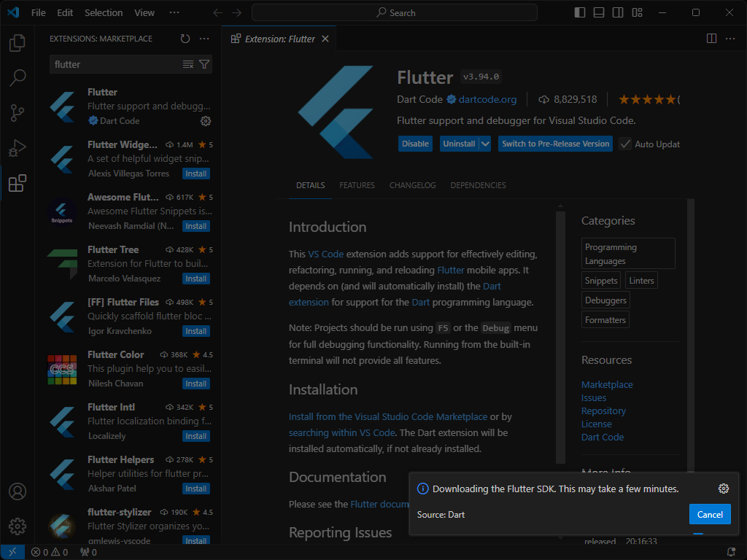The height and width of the screenshot is (560, 747).
Task: Open Accounts menu in activity bar
Action: 18,491
